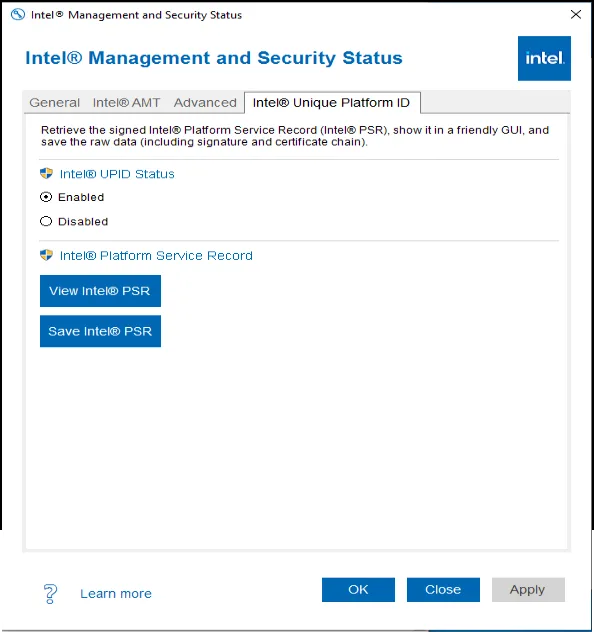Close the window with the X button
The height and width of the screenshot is (634, 594).
coord(576,15)
